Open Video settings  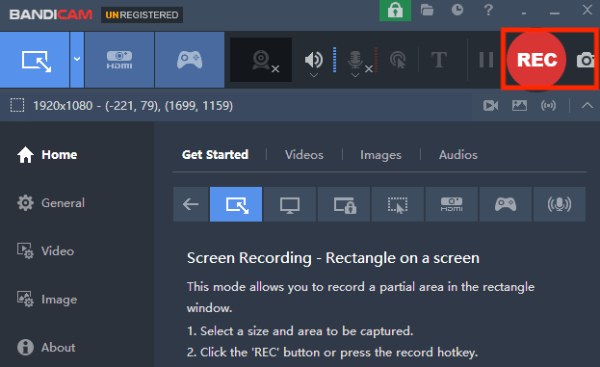46,251
